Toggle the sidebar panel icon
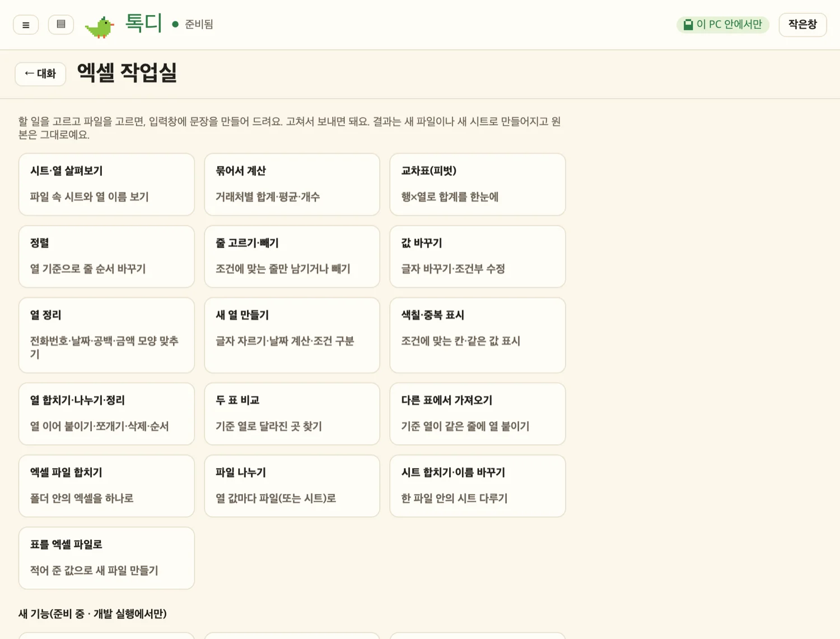The width and height of the screenshot is (840, 639). pos(61,25)
